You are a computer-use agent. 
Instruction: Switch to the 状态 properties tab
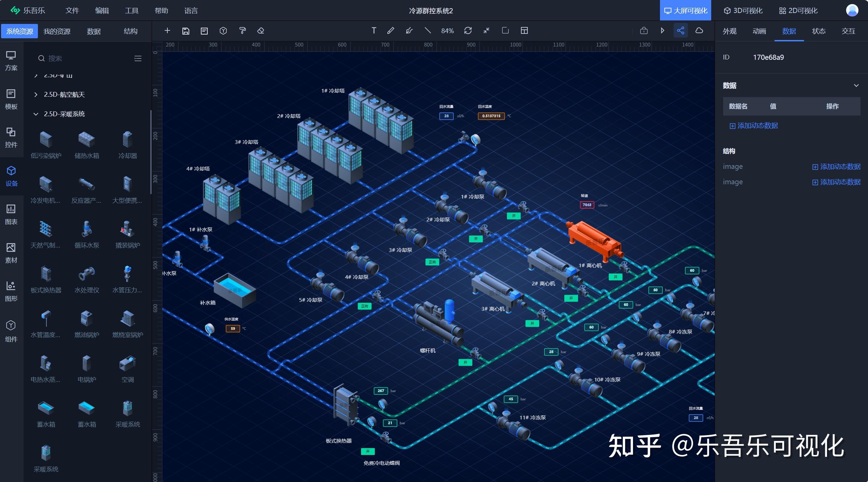[818, 31]
